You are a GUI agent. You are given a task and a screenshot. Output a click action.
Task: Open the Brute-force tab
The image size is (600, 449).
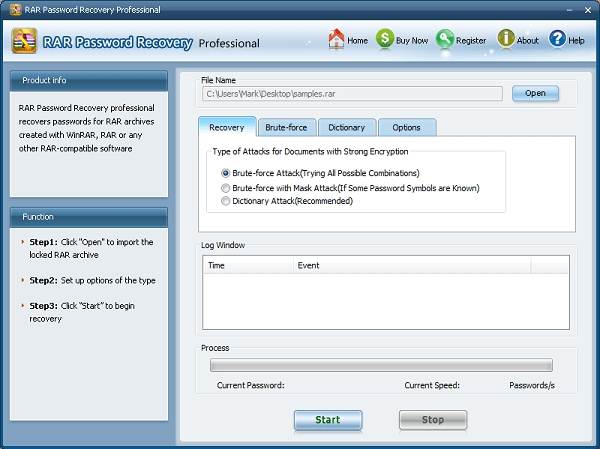coord(287,127)
